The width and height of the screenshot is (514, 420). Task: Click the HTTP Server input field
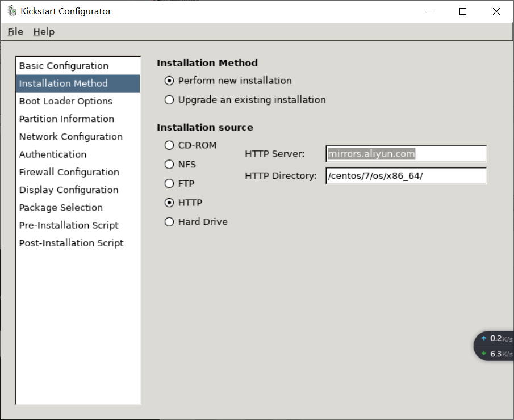pyautogui.click(x=406, y=154)
